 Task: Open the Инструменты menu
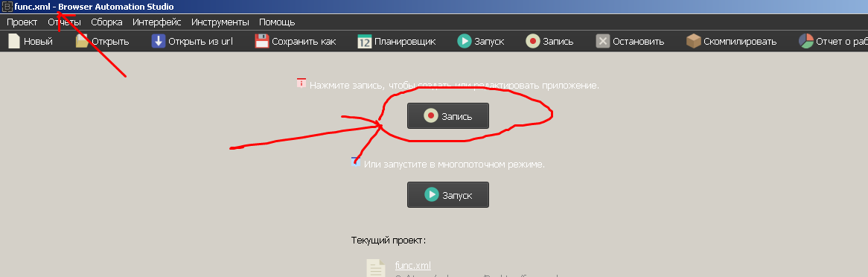click(x=220, y=22)
